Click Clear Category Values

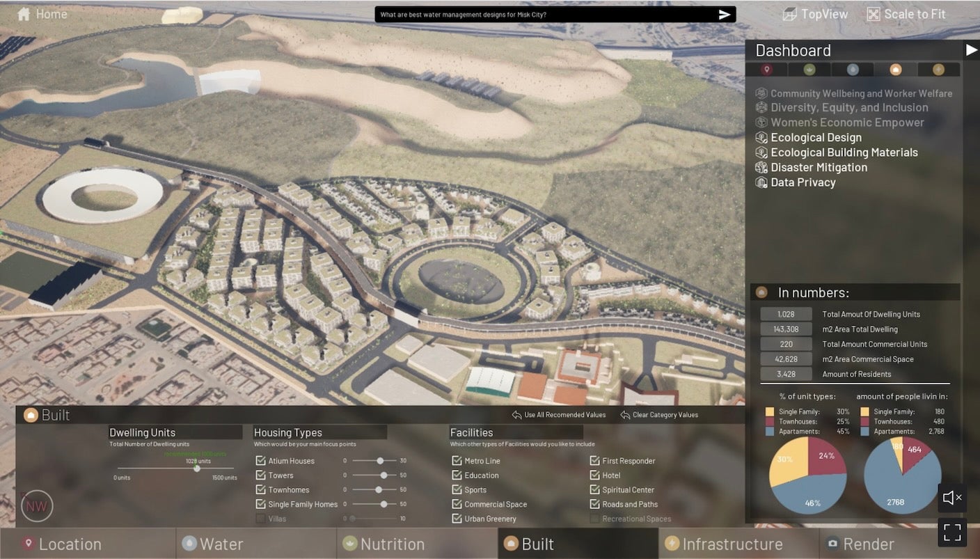click(x=659, y=415)
